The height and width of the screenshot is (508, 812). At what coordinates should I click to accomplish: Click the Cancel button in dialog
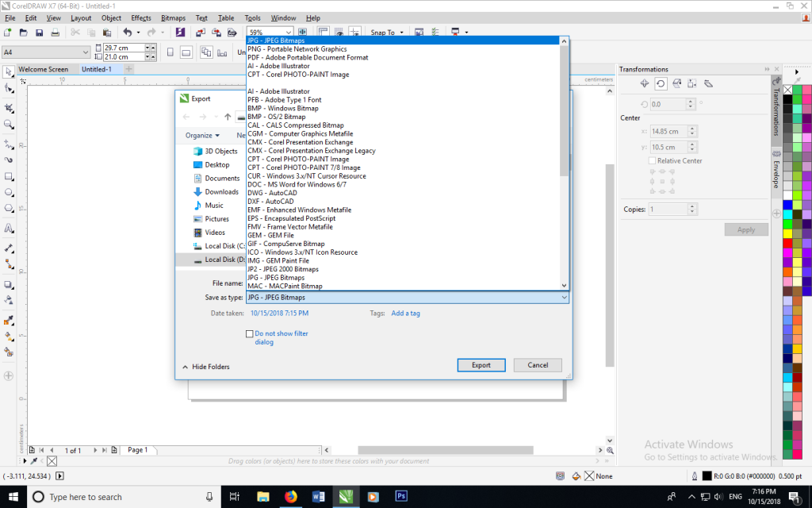pyautogui.click(x=538, y=365)
